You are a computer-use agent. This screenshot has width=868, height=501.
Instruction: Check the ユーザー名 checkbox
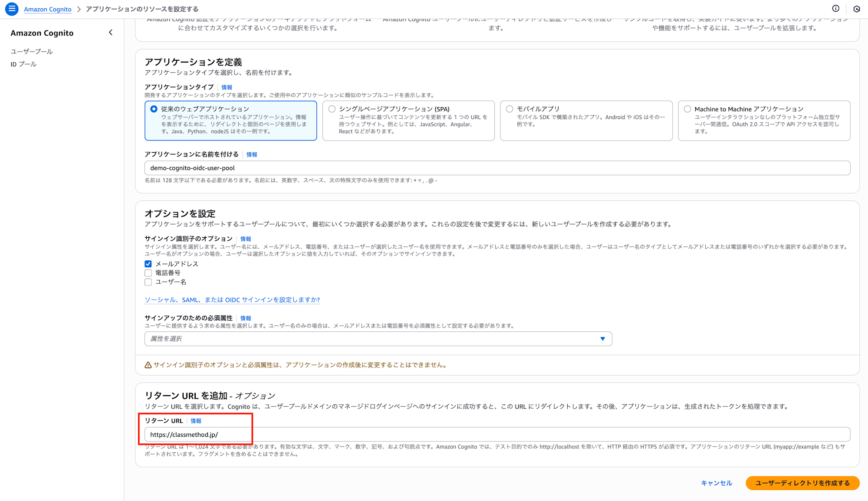pos(148,282)
